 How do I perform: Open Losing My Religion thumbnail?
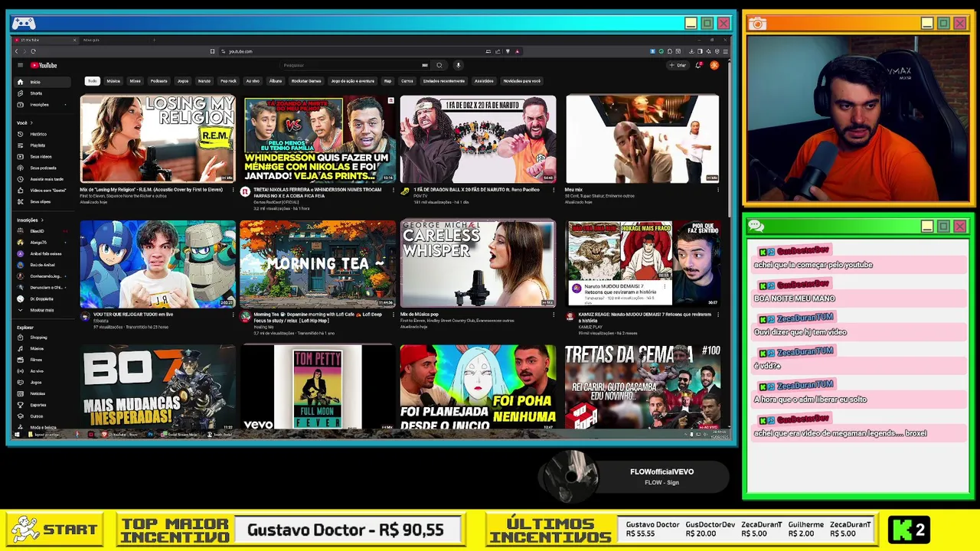click(x=158, y=139)
